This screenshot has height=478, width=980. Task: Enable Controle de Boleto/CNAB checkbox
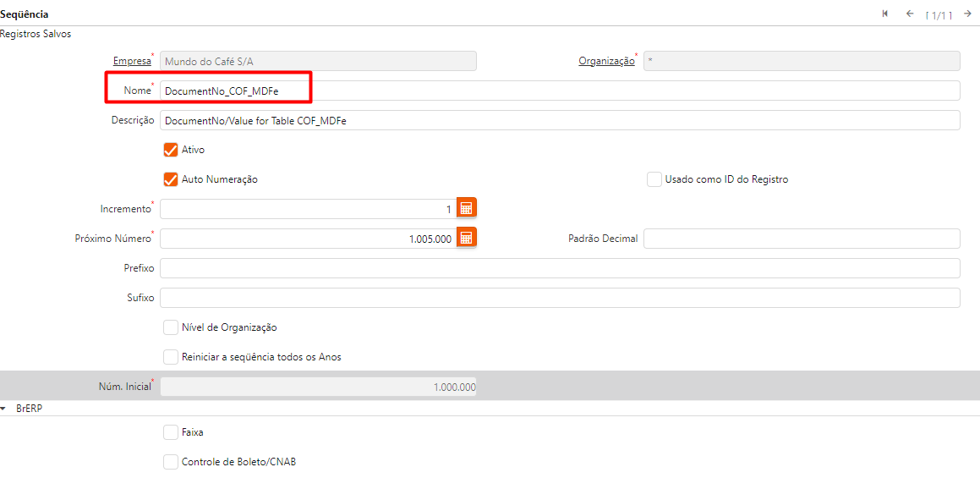coord(171,463)
